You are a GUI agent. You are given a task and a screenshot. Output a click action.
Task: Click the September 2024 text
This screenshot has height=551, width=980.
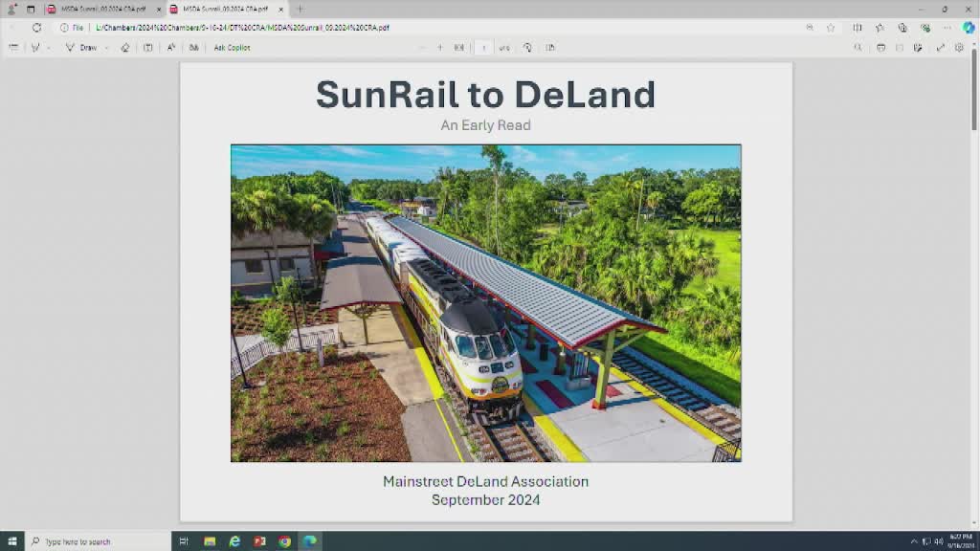[x=485, y=499]
